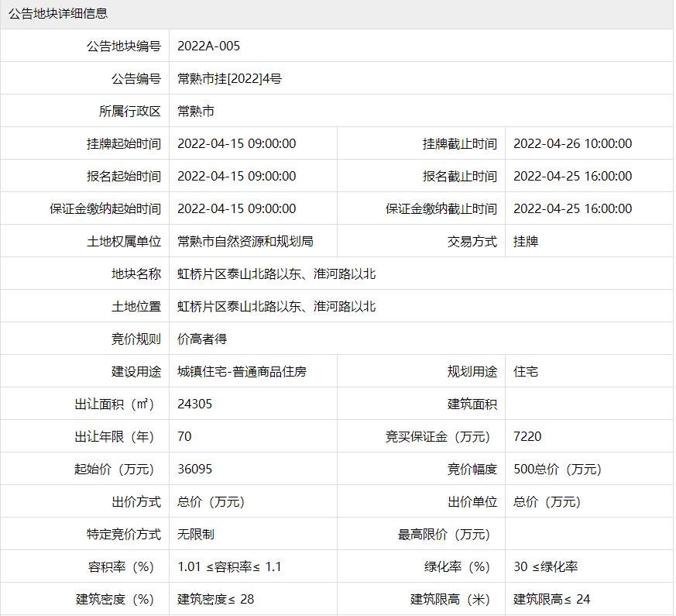676x616 pixels.
Task: Click the 土地权属单位 label
Action: (x=124, y=242)
